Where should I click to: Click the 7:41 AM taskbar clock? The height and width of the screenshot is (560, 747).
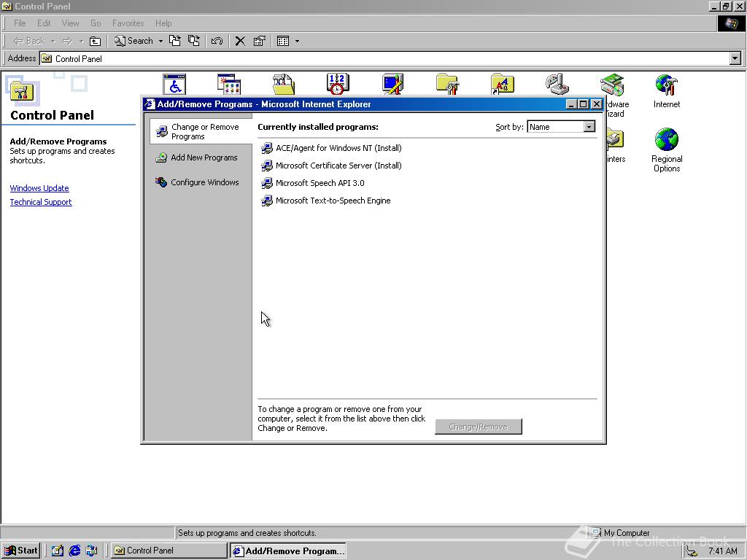[723, 551]
